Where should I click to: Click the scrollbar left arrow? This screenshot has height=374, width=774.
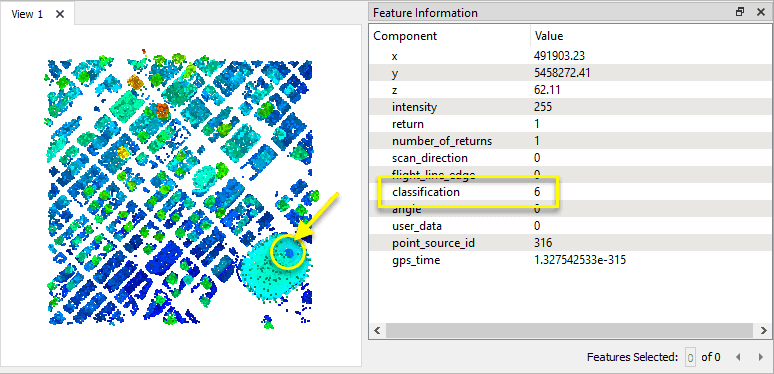click(378, 330)
